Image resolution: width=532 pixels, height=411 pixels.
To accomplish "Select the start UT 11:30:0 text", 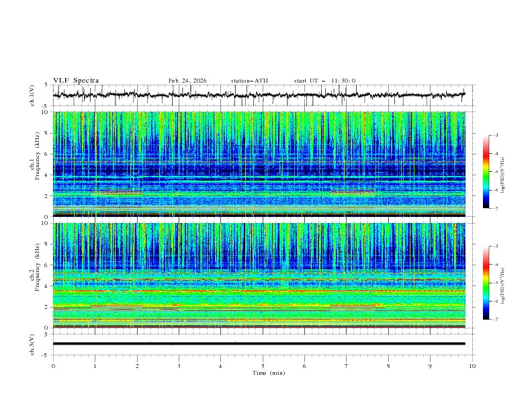I will 324,81.
